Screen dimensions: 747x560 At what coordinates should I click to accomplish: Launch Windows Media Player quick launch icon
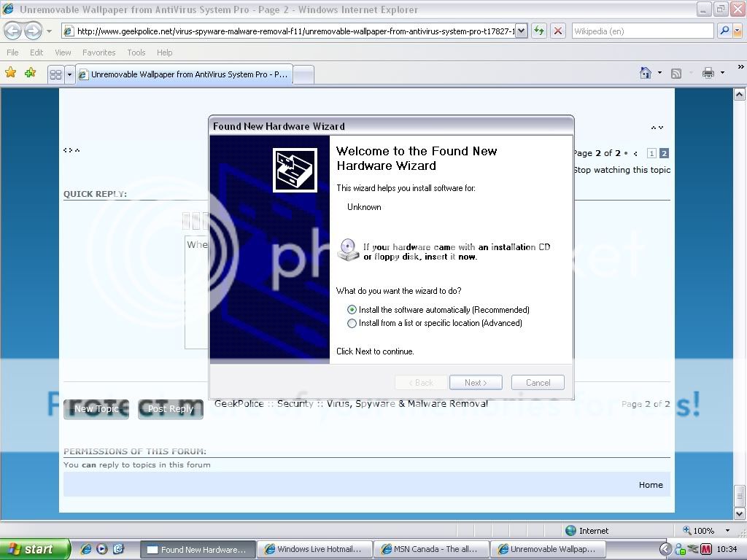[x=102, y=549]
